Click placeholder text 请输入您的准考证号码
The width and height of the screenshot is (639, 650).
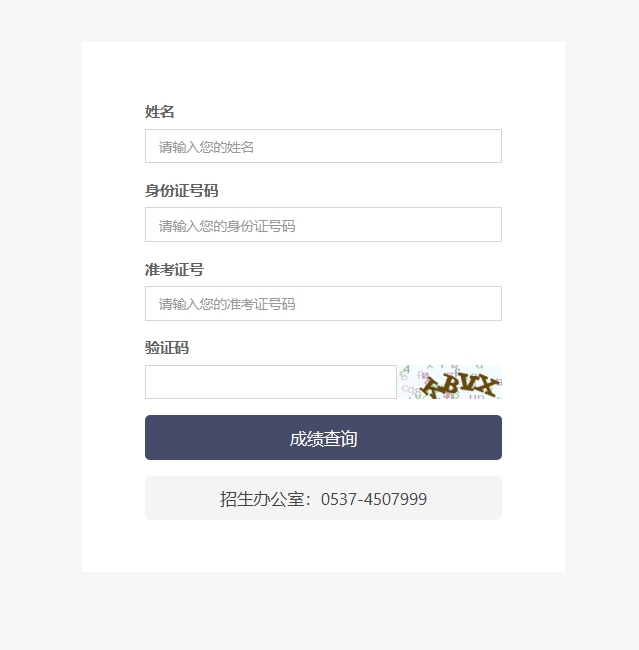click(x=227, y=304)
